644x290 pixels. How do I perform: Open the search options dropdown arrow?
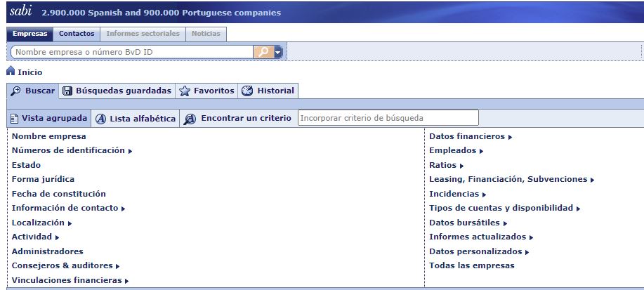tap(278, 51)
